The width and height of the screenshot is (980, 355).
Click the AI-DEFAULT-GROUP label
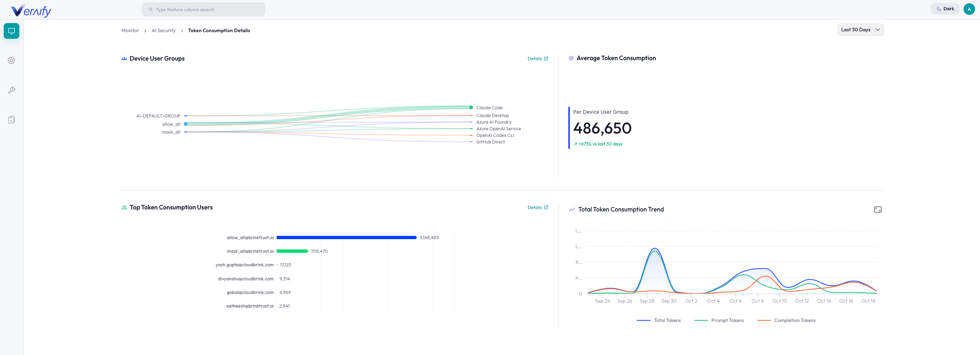158,116
